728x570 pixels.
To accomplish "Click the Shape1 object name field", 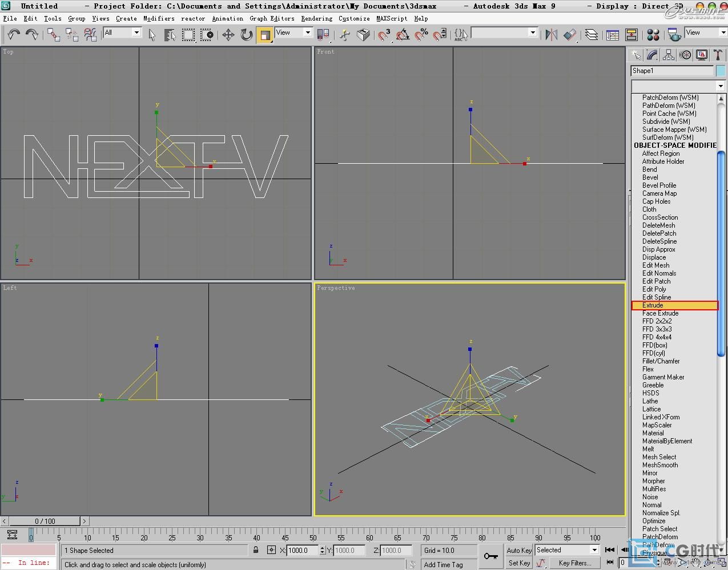I will 672,71.
